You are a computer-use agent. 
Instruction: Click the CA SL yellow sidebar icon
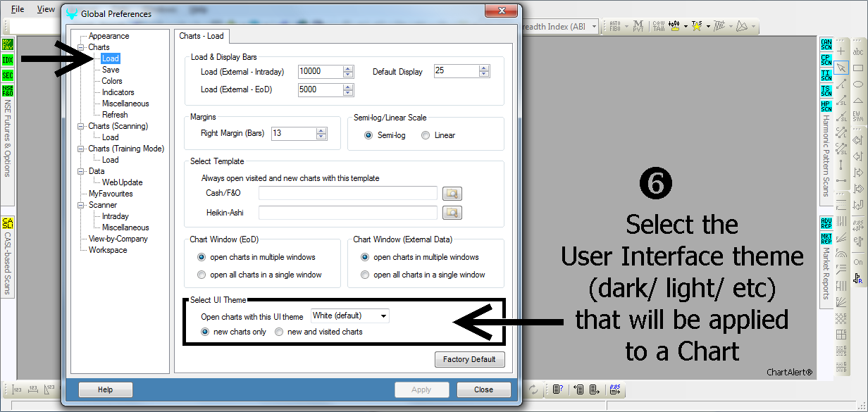8,224
